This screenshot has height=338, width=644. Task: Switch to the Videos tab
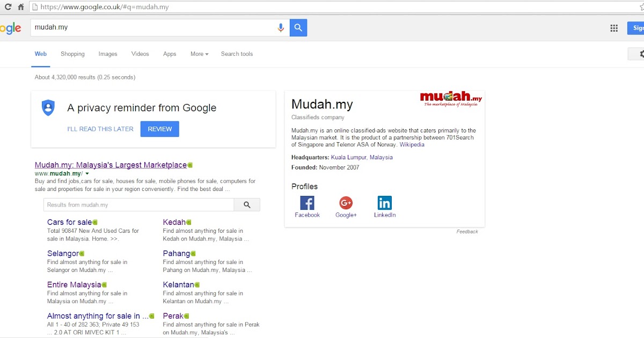[140, 54]
